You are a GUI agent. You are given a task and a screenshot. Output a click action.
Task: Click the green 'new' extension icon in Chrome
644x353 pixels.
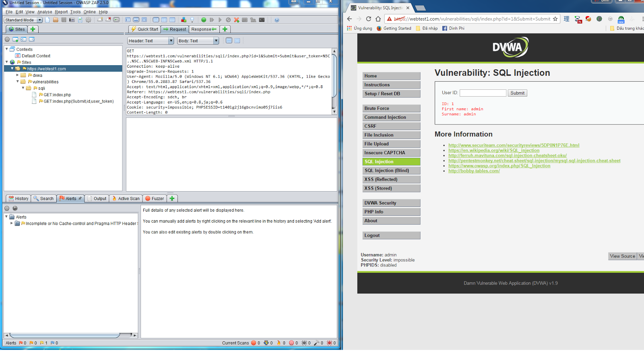[x=621, y=19]
